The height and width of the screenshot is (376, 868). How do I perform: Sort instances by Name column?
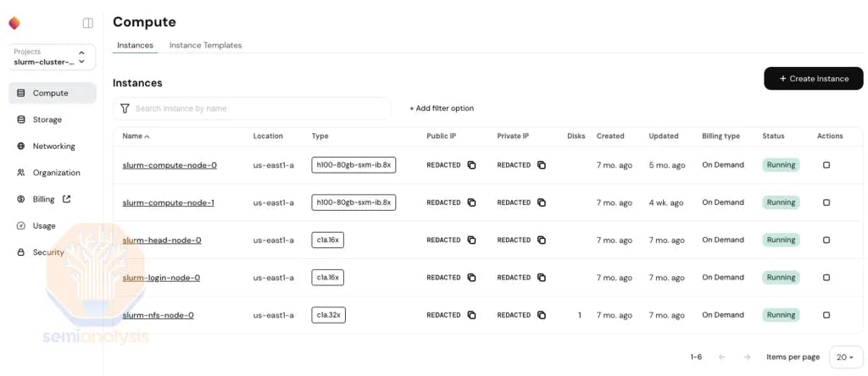136,135
